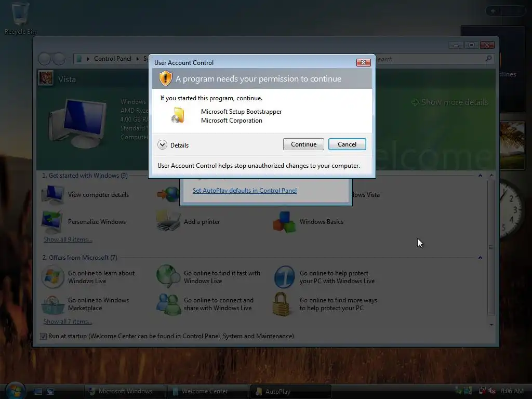
Task: Collapse Get started with Windows section
Action: (x=480, y=176)
